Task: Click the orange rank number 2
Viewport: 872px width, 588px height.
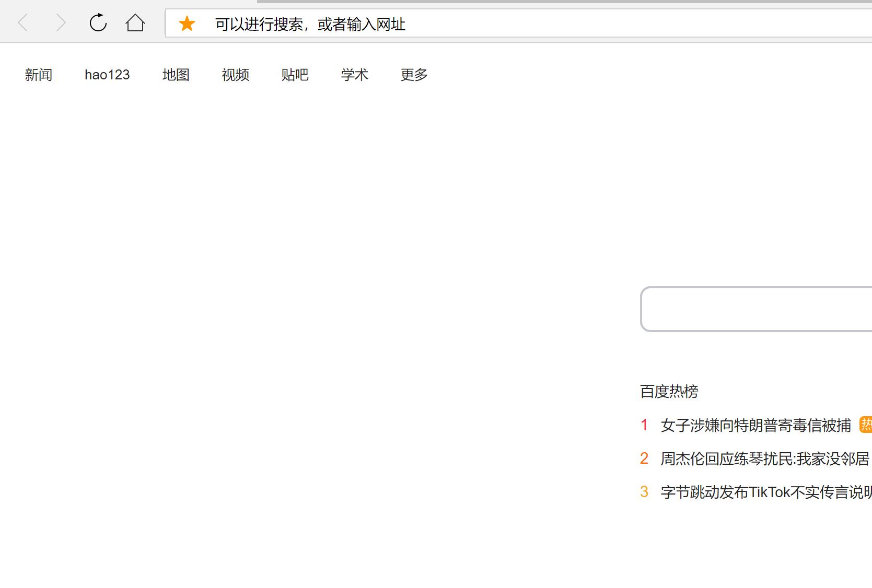Action: click(644, 458)
